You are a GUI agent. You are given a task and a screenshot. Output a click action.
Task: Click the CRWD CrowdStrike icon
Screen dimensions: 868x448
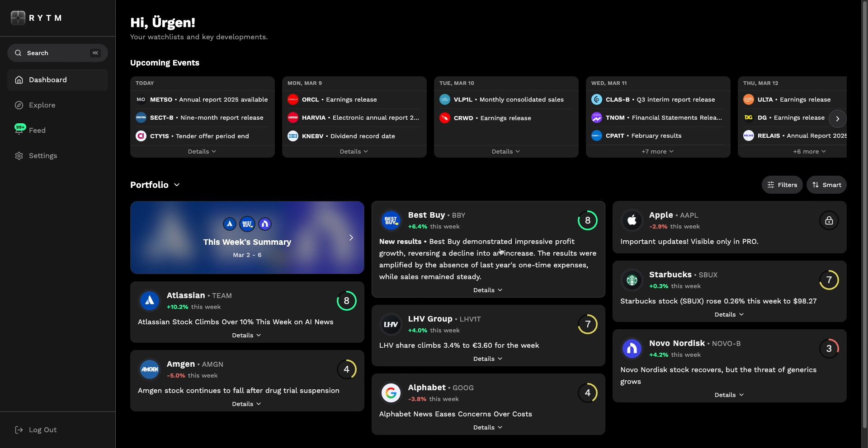pos(445,118)
